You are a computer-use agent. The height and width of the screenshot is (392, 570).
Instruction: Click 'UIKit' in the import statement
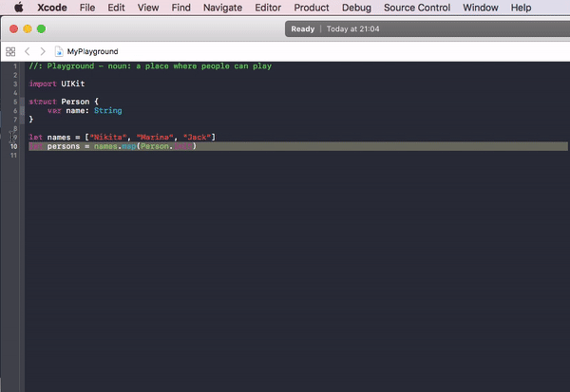[73, 84]
